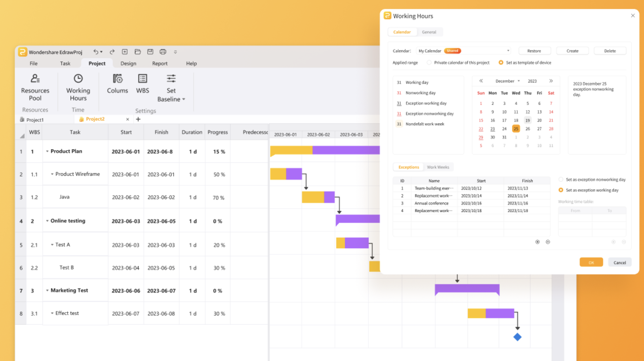
Task: Switch to the Work Weeks tab
Action: click(x=438, y=167)
